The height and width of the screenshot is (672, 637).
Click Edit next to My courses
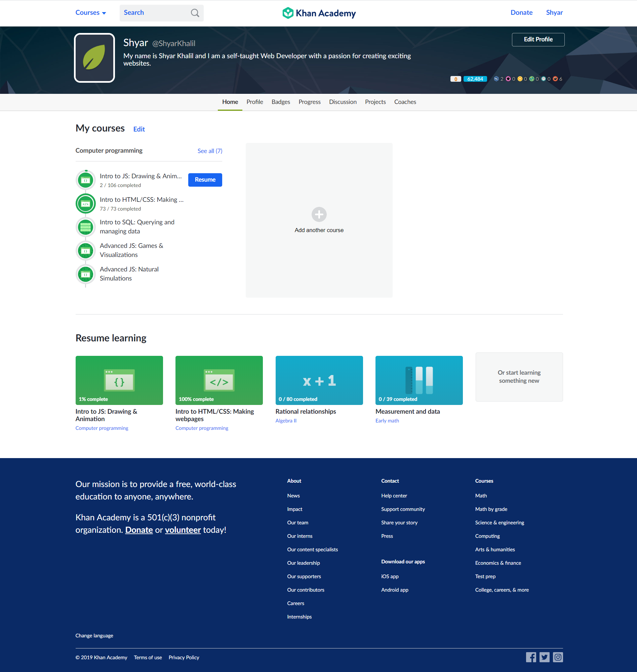(139, 129)
